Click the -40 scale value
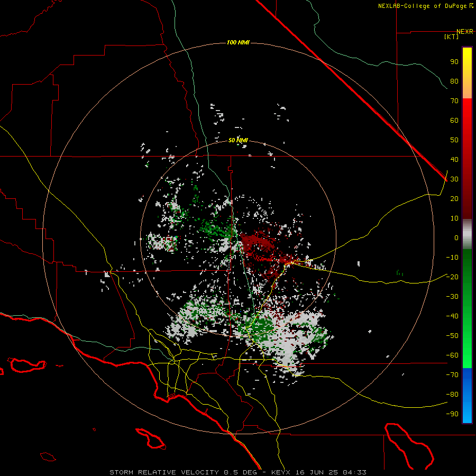The image size is (476, 476). (x=452, y=316)
